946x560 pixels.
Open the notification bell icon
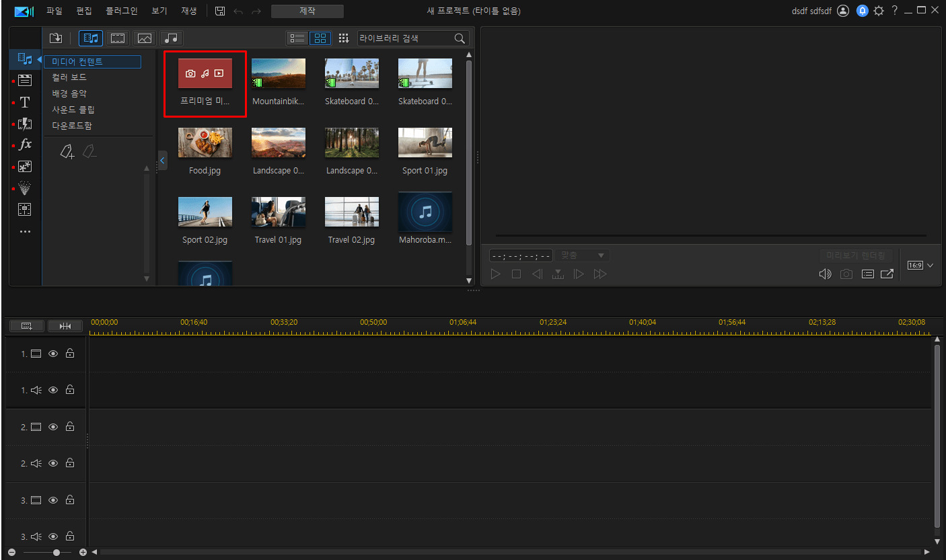862,11
